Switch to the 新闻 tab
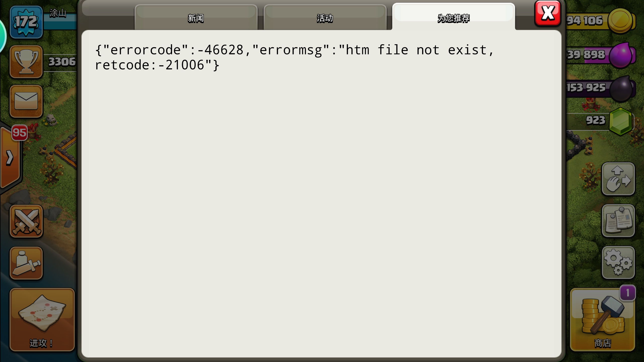This screenshot has width=644, height=362. 196,18
